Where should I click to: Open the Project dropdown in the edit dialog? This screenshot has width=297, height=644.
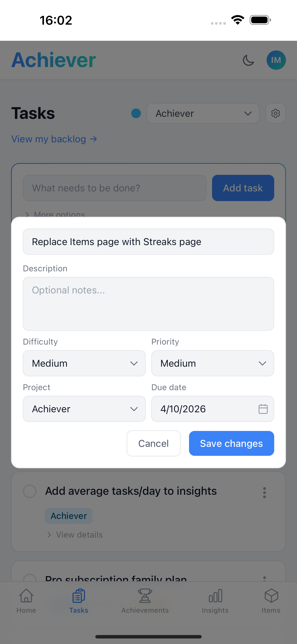tap(84, 409)
